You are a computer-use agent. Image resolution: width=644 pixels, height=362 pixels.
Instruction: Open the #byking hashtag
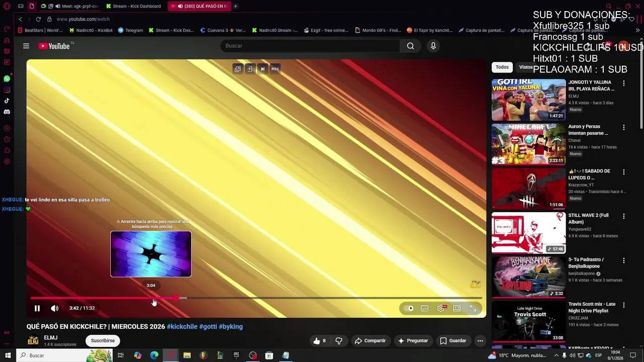[230, 326]
